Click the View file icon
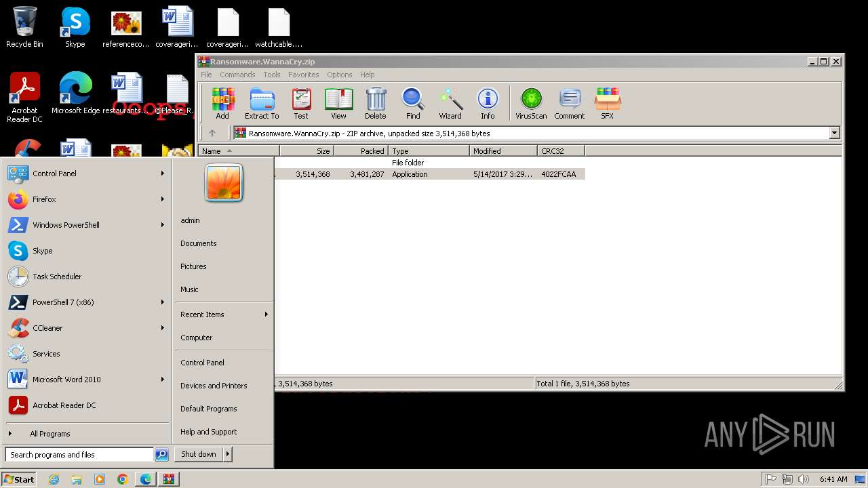 point(338,104)
